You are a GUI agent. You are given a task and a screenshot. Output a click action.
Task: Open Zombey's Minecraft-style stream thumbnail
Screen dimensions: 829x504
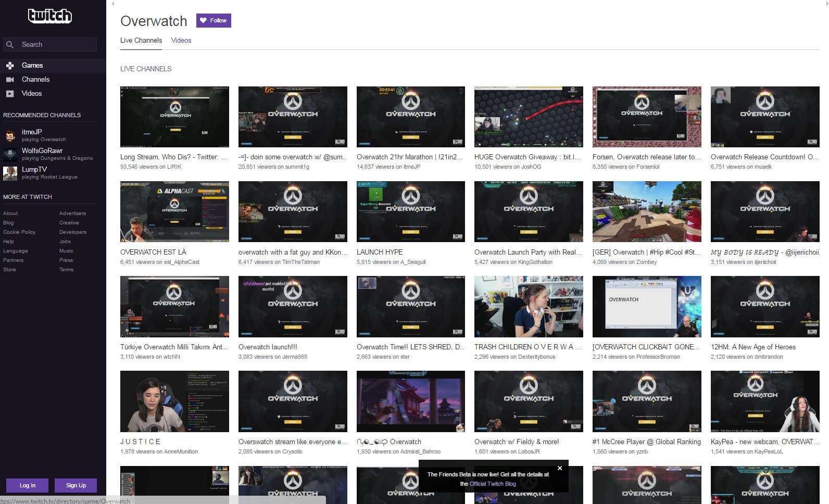tap(647, 211)
